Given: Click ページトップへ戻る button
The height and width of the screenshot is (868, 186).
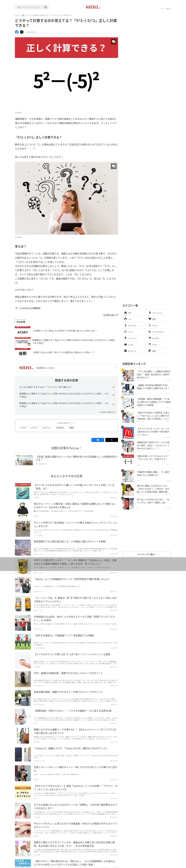Looking at the screenshot, I should (146, 554).
